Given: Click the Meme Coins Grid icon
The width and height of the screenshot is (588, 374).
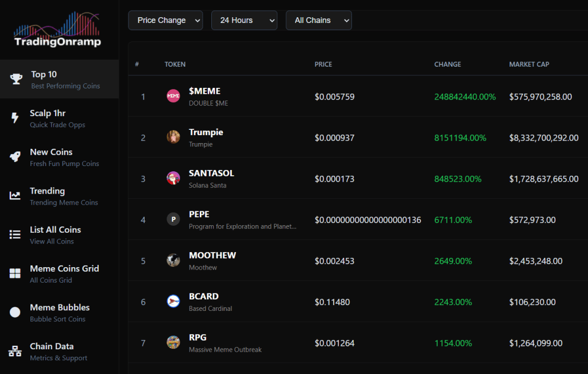Looking at the screenshot, I should point(16,273).
